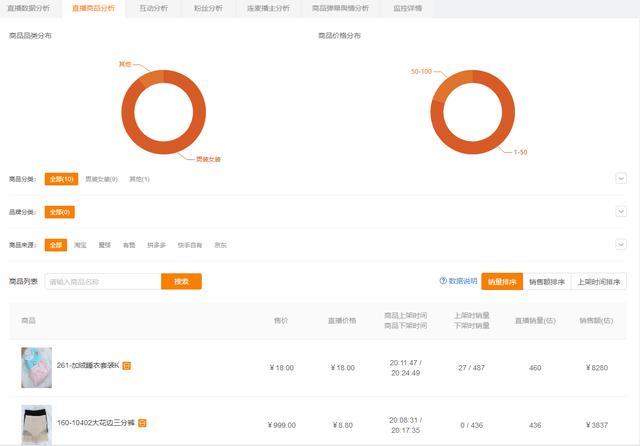Click product name starting with 160-10402
The width and height of the screenshot is (640, 446).
click(x=96, y=423)
